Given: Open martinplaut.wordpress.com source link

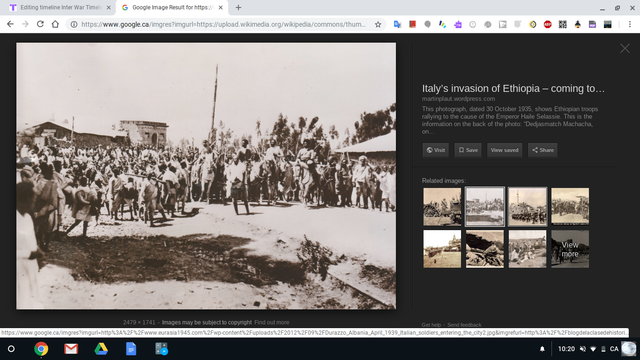Looking at the screenshot, I should pyautogui.click(x=458, y=99).
